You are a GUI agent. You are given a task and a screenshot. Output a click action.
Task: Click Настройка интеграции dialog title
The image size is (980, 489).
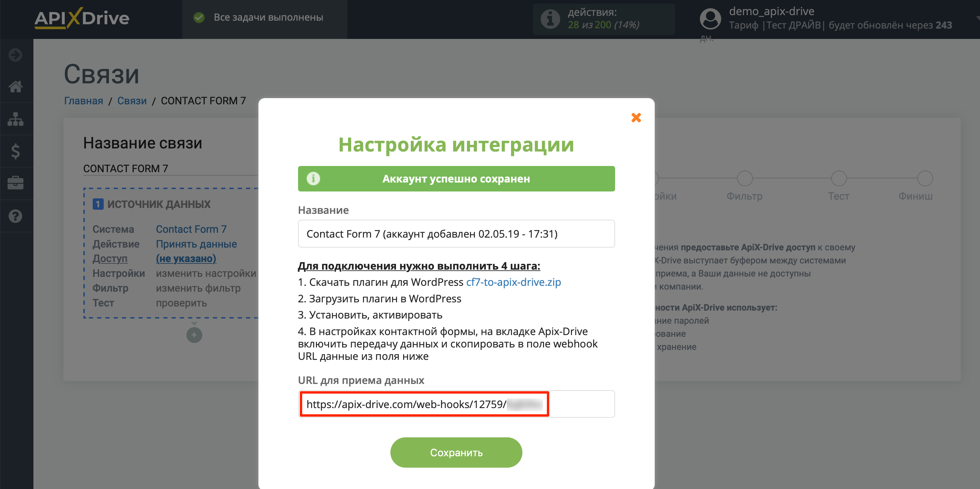(x=456, y=145)
